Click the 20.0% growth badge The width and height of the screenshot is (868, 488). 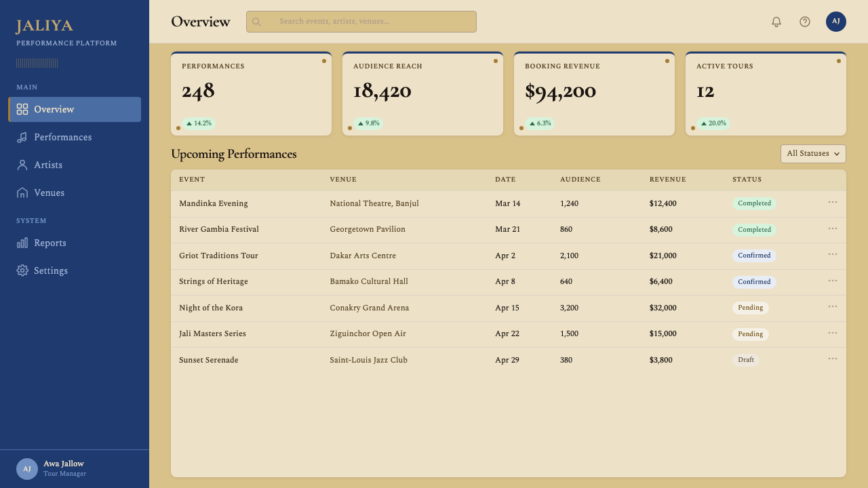[x=713, y=123]
